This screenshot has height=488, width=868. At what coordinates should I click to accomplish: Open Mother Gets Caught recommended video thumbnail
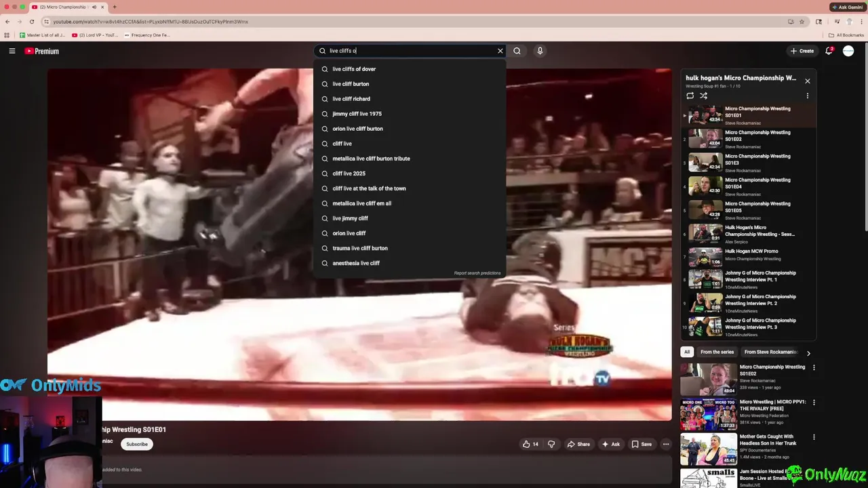709,449
